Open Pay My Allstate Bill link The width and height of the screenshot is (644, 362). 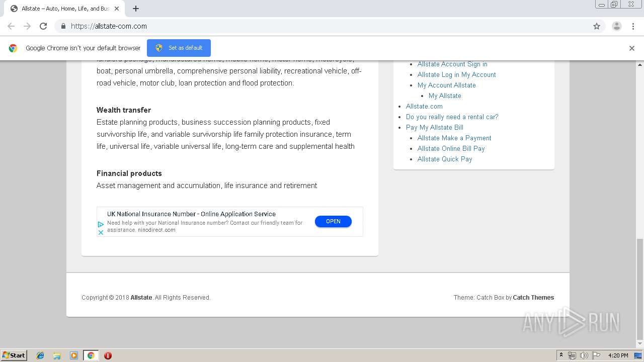click(x=435, y=127)
